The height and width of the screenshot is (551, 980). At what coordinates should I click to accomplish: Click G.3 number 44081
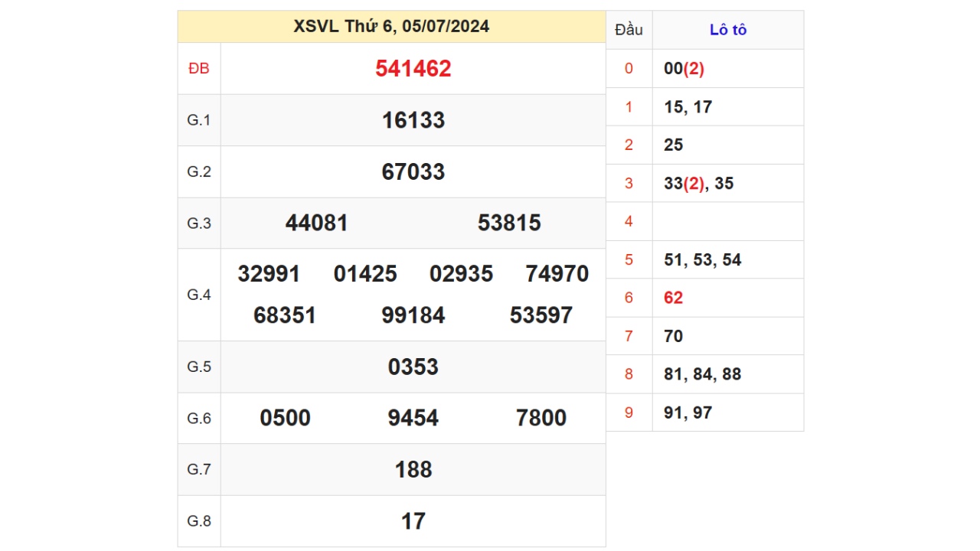(x=317, y=223)
